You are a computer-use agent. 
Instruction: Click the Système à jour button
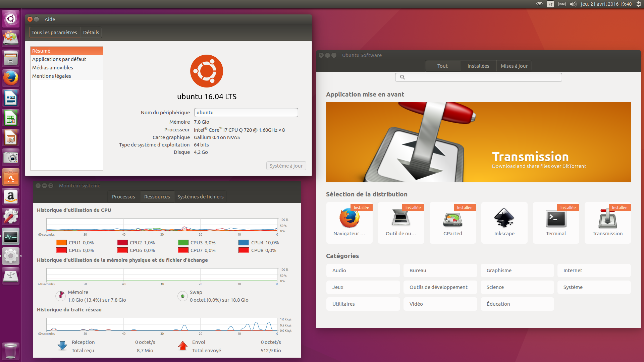[286, 165]
